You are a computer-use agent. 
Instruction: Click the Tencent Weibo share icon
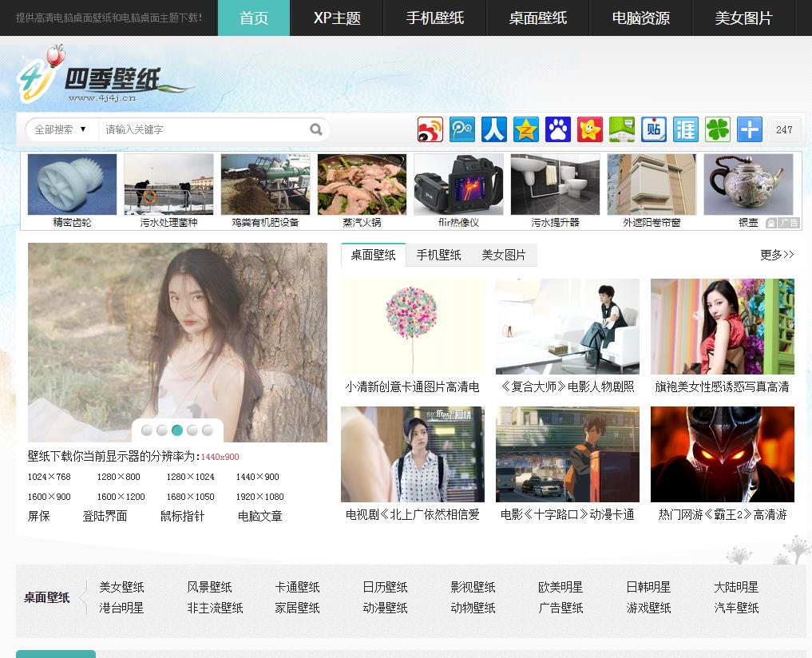pos(462,129)
